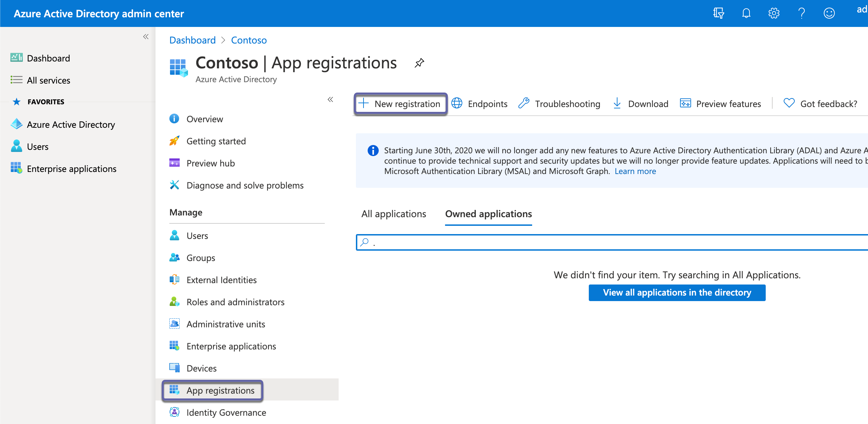Click the Groups people icon

tap(174, 258)
